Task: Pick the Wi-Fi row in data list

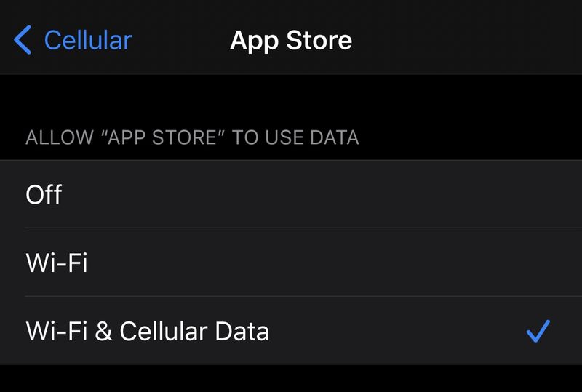Action: (x=291, y=263)
